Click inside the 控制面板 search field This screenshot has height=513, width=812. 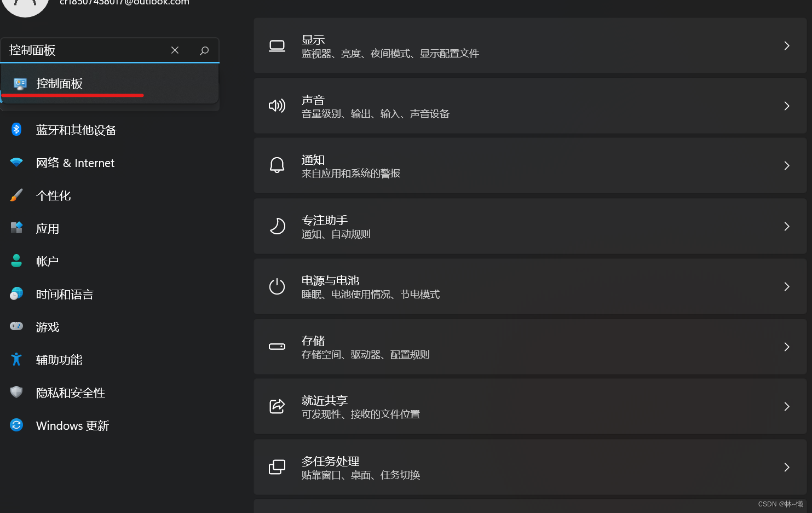(82, 50)
